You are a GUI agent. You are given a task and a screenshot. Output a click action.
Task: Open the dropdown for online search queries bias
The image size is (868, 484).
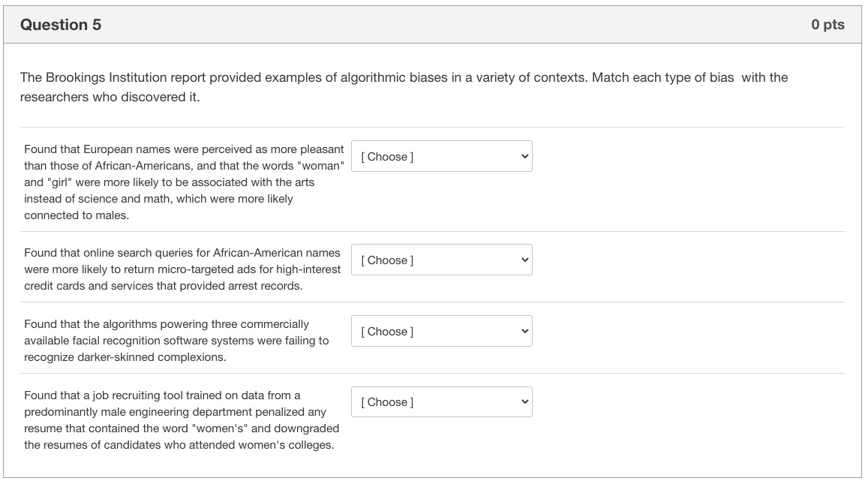tap(441, 260)
